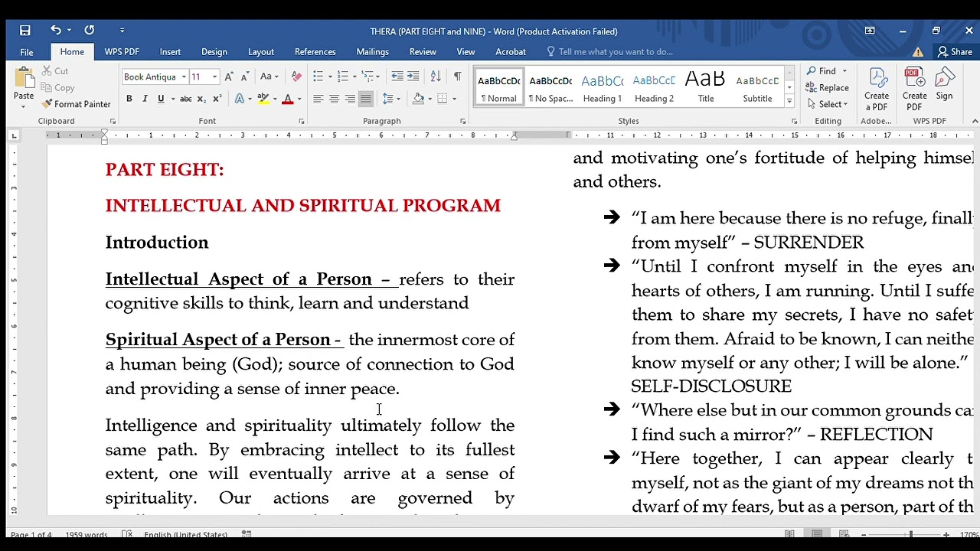Decrease the paragraph indent

point(397,77)
